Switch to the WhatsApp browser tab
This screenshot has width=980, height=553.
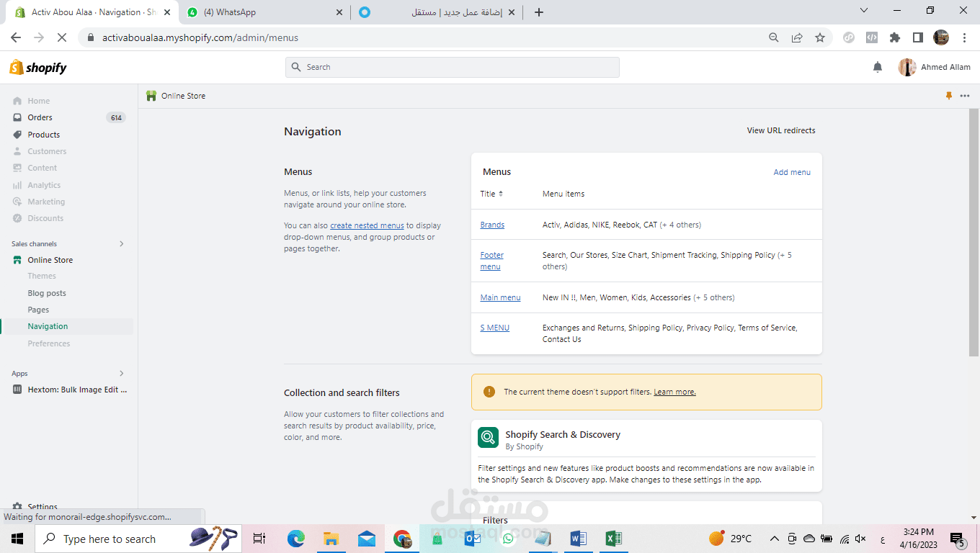coord(265,12)
